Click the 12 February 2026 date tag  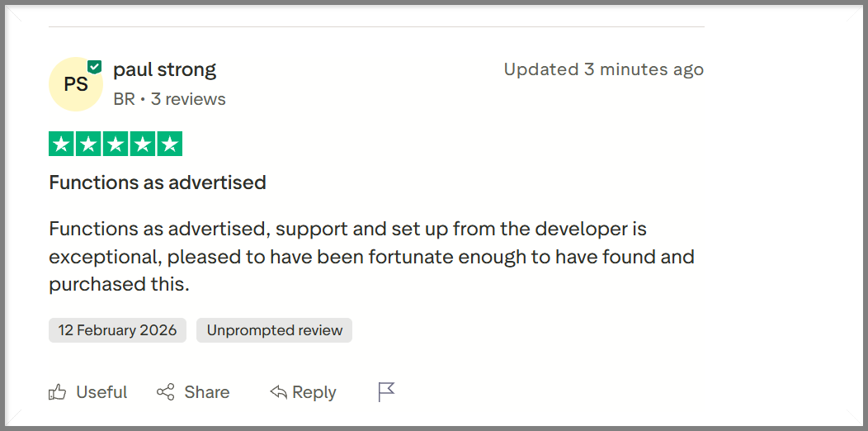[117, 330]
